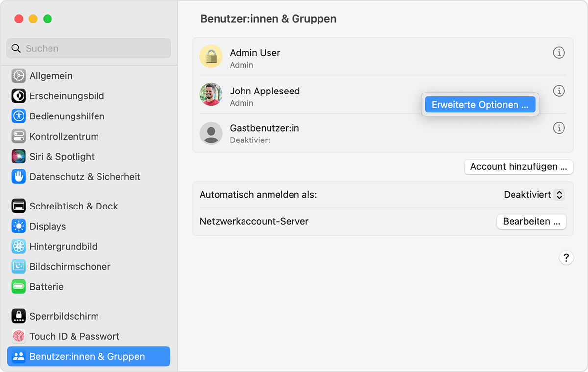Click the search magnifier icon
This screenshot has width=588, height=372.
coord(16,48)
